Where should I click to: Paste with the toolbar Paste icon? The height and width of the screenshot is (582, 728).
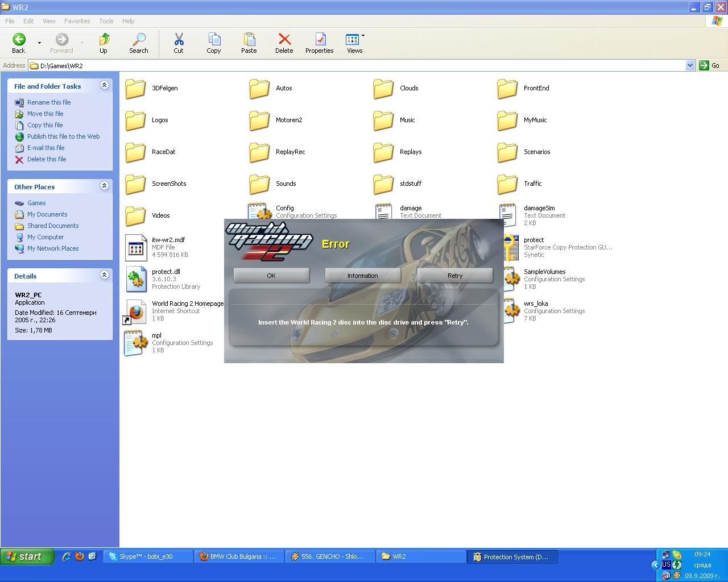[249, 43]
